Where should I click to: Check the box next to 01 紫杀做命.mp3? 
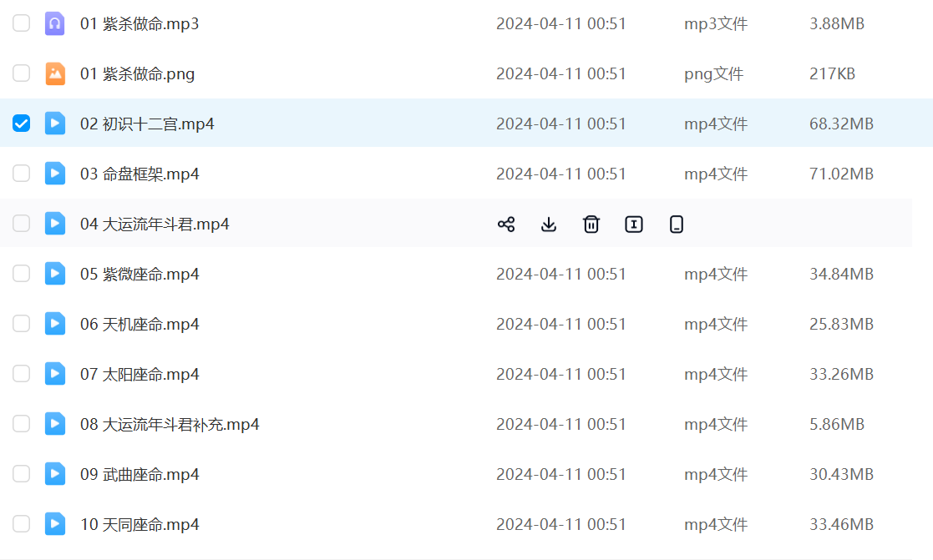click(21, 23)
